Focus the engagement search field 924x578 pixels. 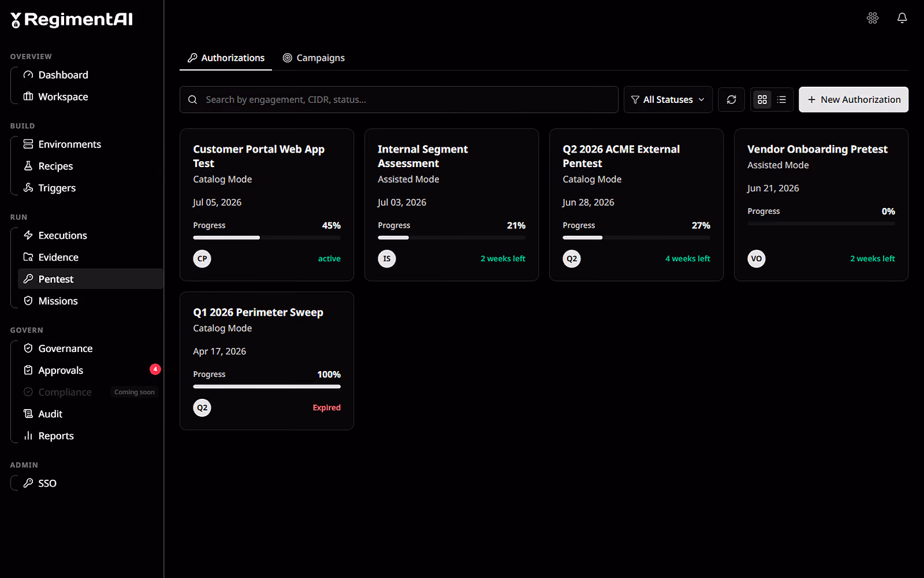point(399,99)
